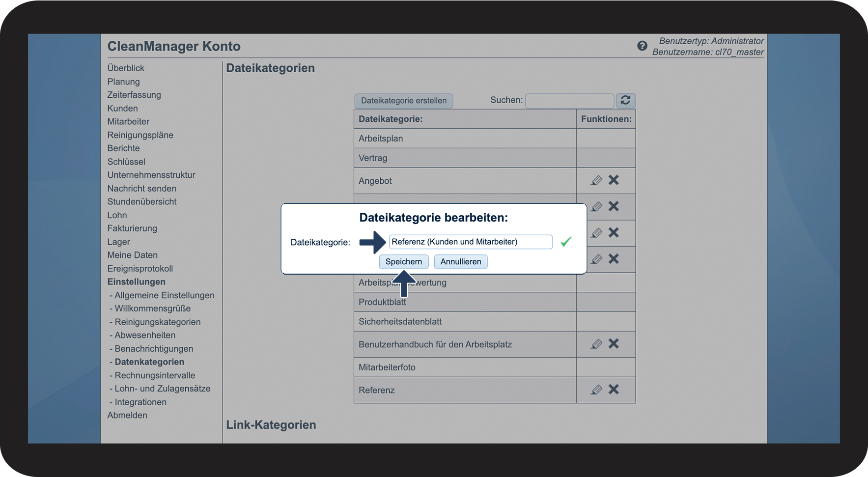Go to Planung in the sidebar
868x477 pixels.
pos(124,82)
